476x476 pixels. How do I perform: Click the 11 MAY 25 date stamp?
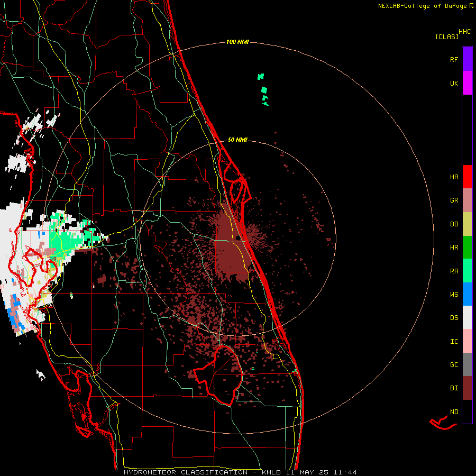coord(307,472)
